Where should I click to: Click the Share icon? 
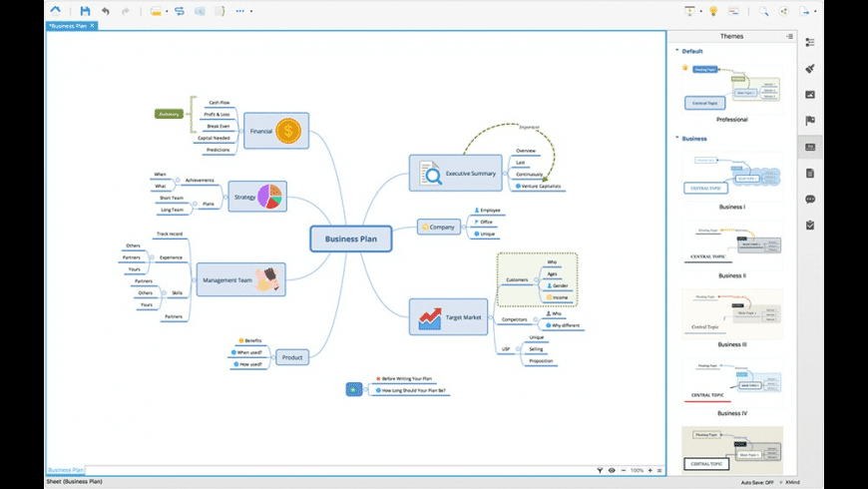(x=784, y=11)
